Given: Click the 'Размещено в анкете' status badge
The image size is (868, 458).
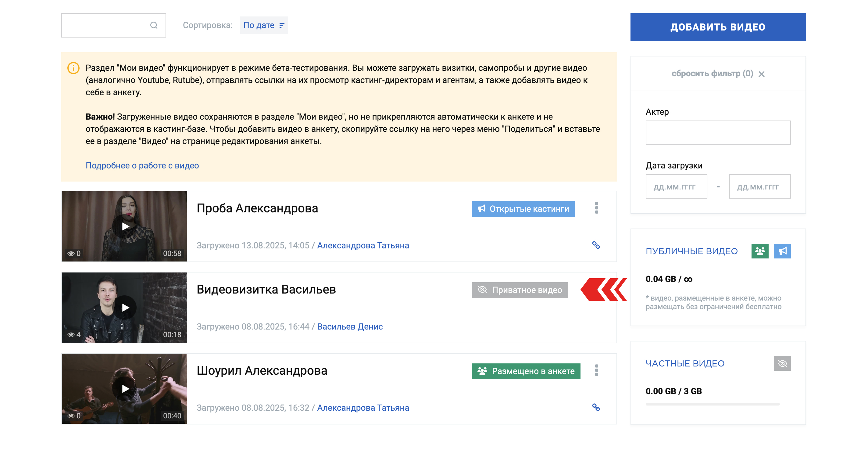Looking at the screenshot, I should point(526,371).
